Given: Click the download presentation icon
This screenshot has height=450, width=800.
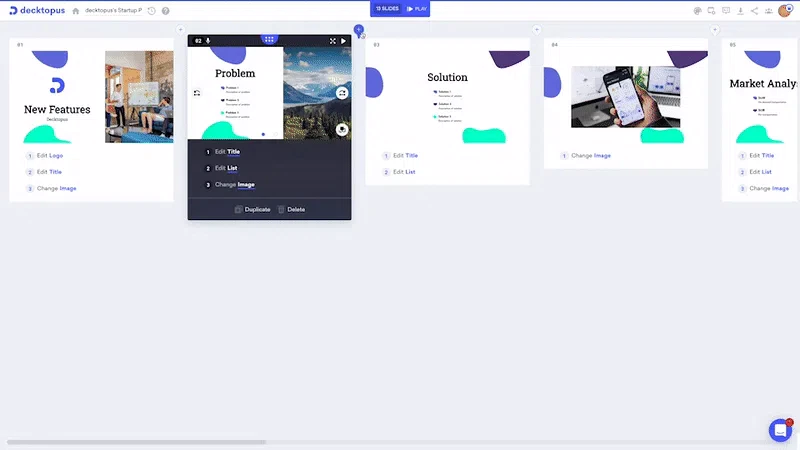Looking at the screenshot, I should [x=740, y=11].
